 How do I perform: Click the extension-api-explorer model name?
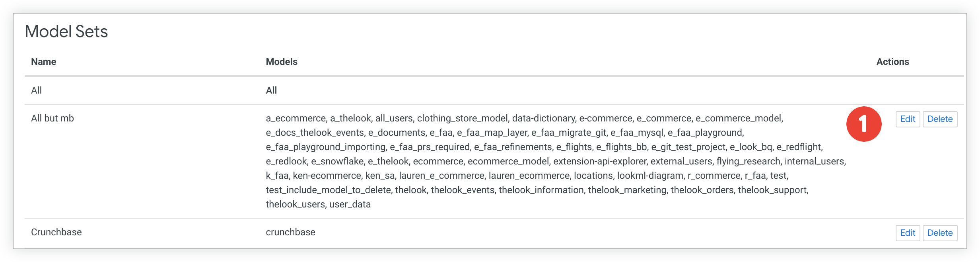[x=599, y=161]
